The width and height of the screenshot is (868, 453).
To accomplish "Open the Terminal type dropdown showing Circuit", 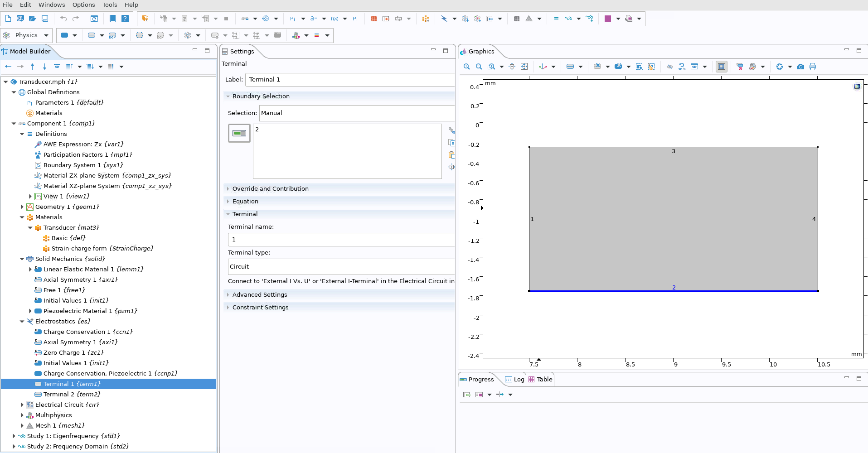I will coord(341,267).
